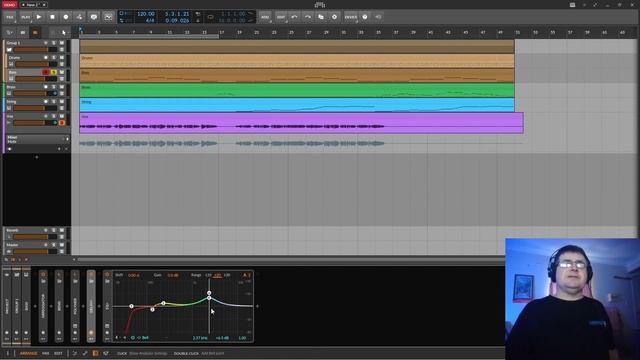Switch to the EDIT view tab

coord(58,353)
